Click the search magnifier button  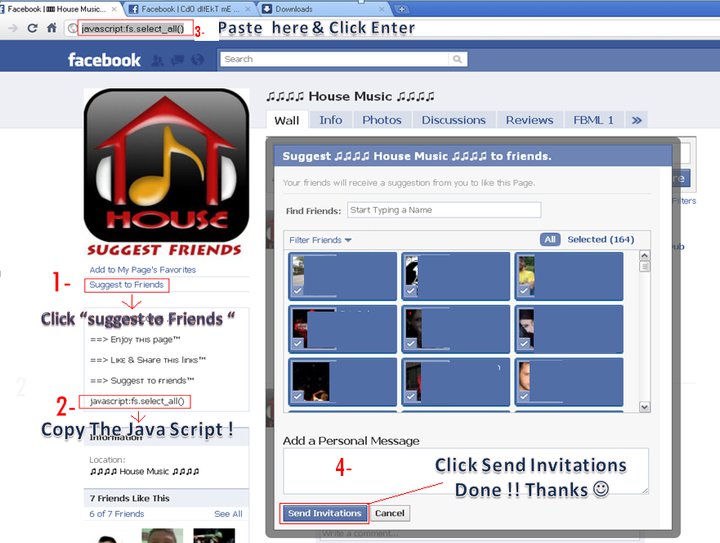[x=457, y=59]
